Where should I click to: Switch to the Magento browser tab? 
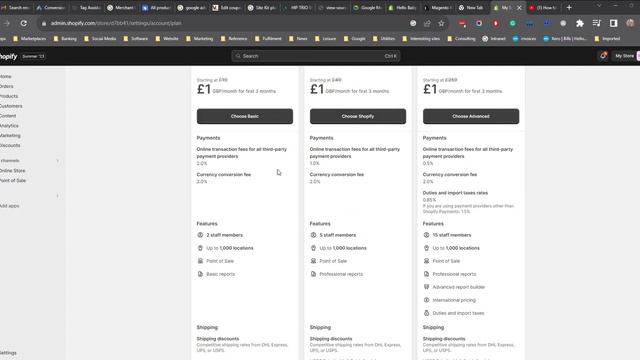click(438, 7)
